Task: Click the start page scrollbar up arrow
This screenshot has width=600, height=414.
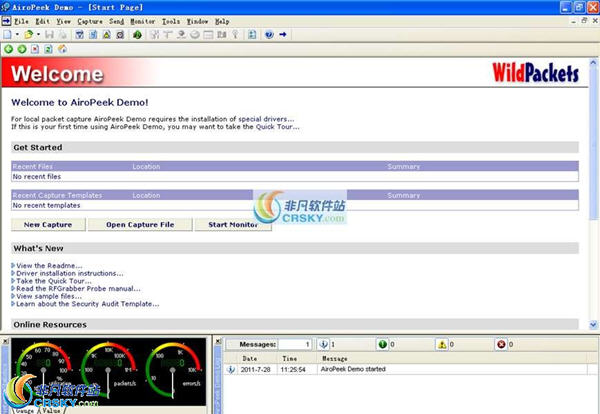Action: [593, 62]
